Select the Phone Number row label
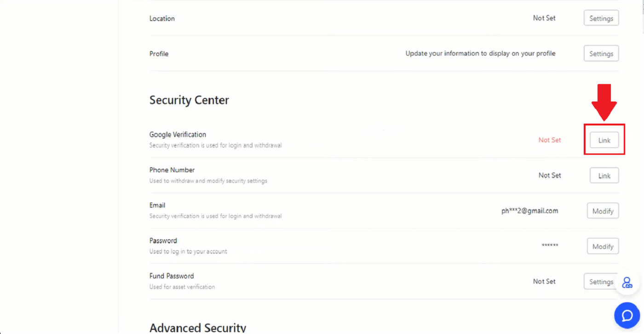Viewport: 644px width, 334px height. pyautogui.click(x=172, y=170)
